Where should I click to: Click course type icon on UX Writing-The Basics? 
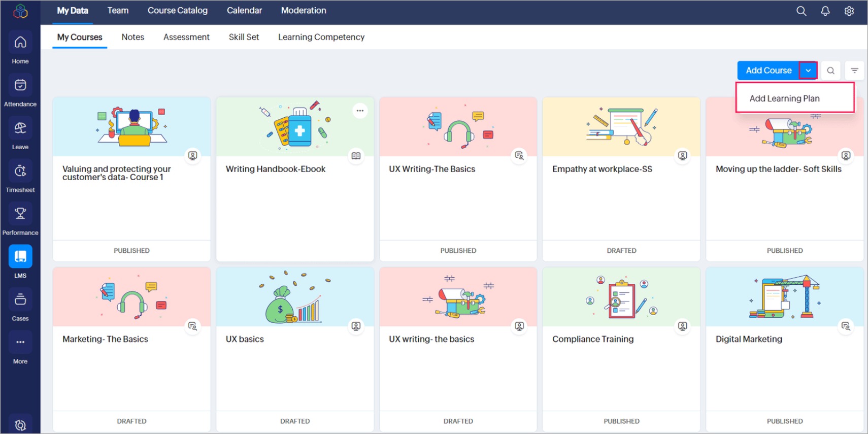pyautogui.click(x=519, y=156)
